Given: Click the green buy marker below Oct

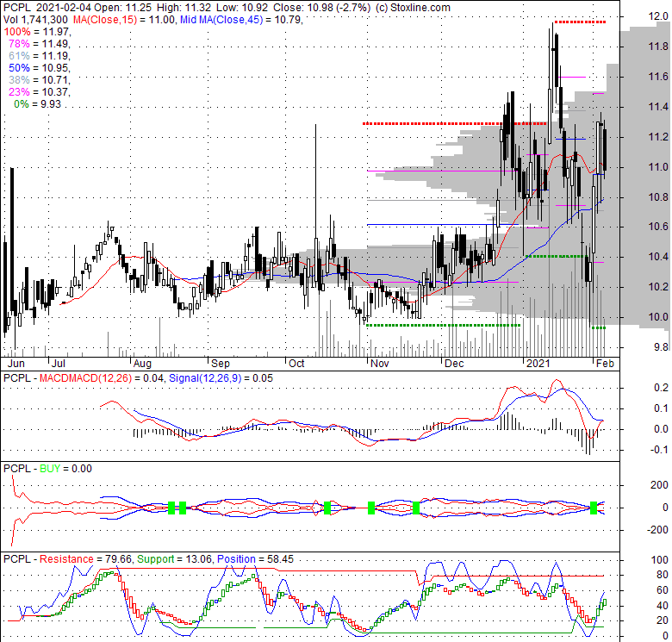Looking at the screenshot, I should (327, 508).
